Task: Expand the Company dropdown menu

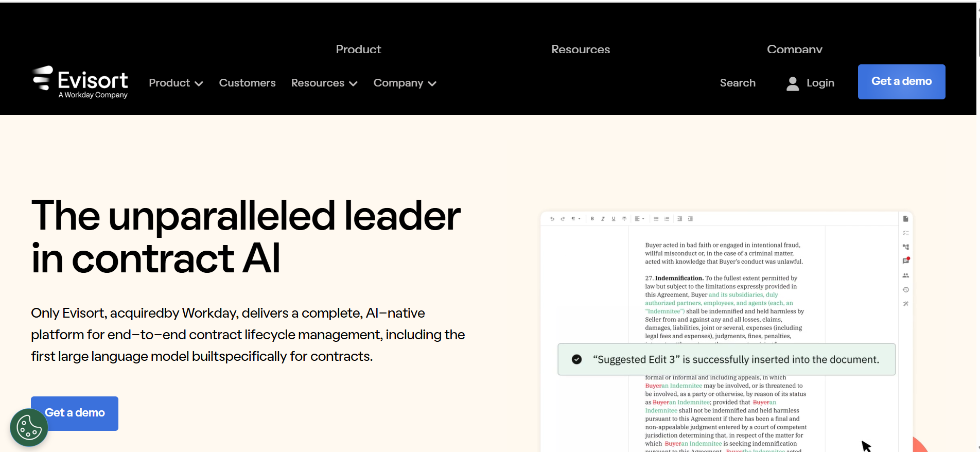Action: tap(405, 83)
